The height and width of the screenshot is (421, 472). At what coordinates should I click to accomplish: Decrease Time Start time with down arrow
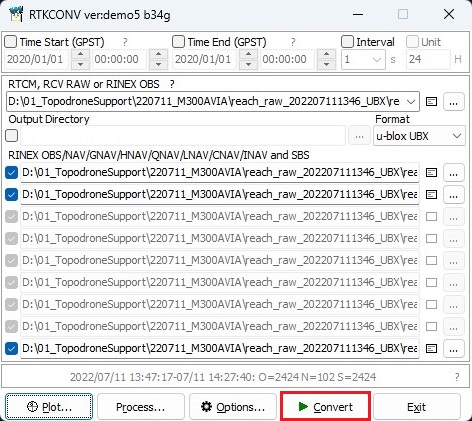(x=158, y=64)
